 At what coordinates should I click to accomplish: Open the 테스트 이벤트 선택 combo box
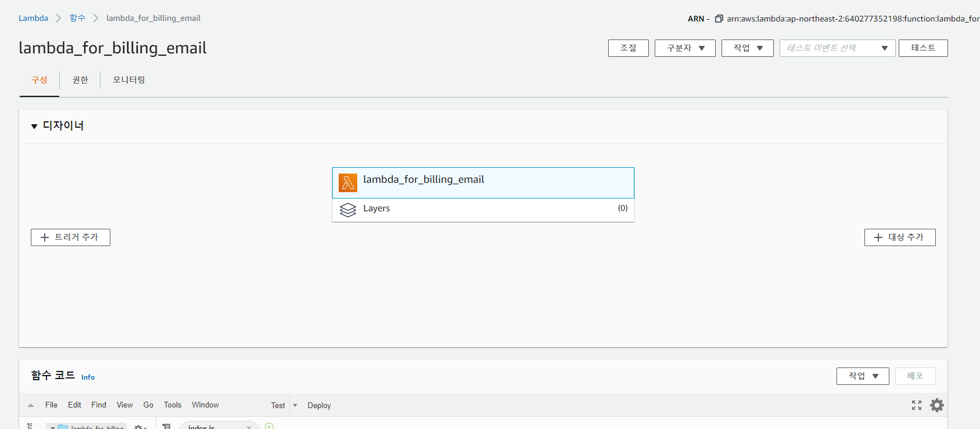[x=838, y=48]
